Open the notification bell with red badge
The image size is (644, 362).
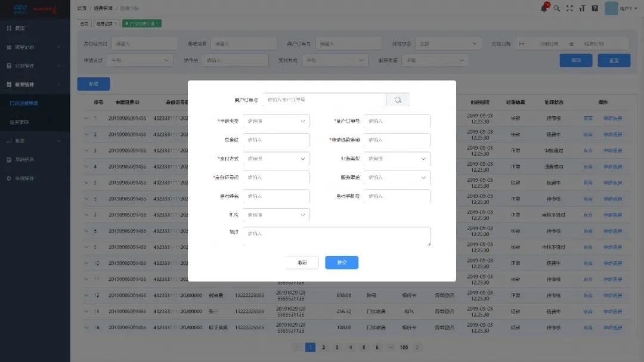pyautogui.click(x=544, y=8)
